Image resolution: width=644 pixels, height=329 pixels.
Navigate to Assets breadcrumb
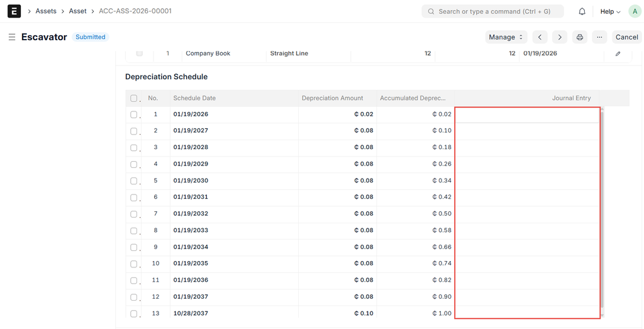click(x=46, y=11)
